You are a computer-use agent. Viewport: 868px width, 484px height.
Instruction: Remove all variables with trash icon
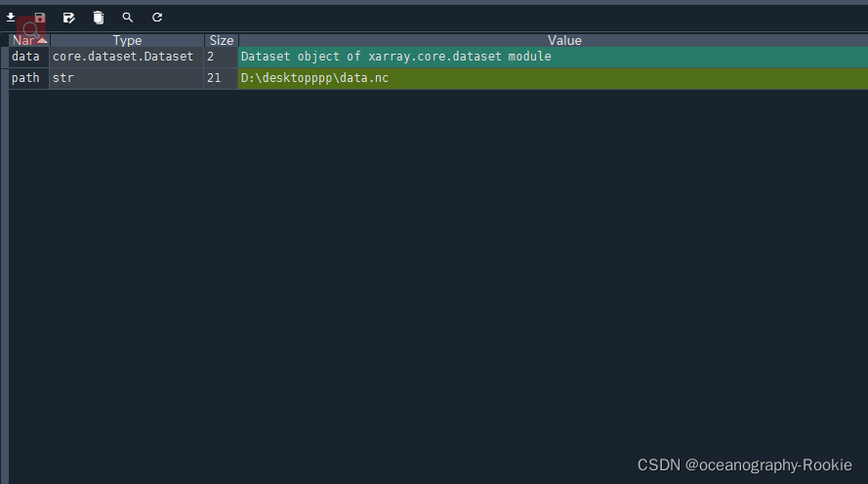coord(98,18)
